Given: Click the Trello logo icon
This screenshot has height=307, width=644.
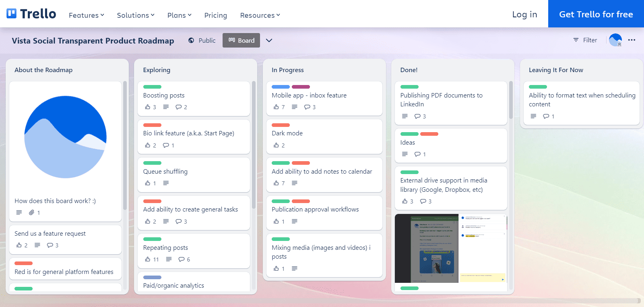Looking at the screenshot, I should pos(12,14).
